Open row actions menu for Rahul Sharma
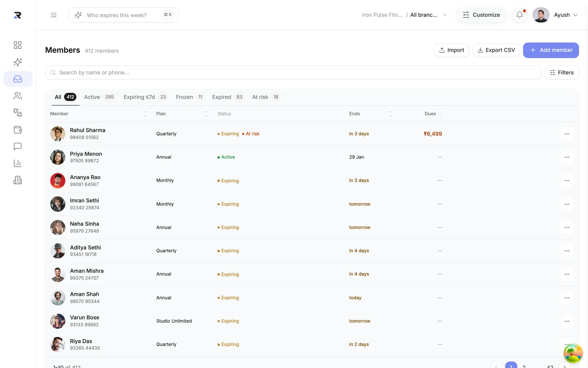The image size is (588, 368). [x=567, y=134]
